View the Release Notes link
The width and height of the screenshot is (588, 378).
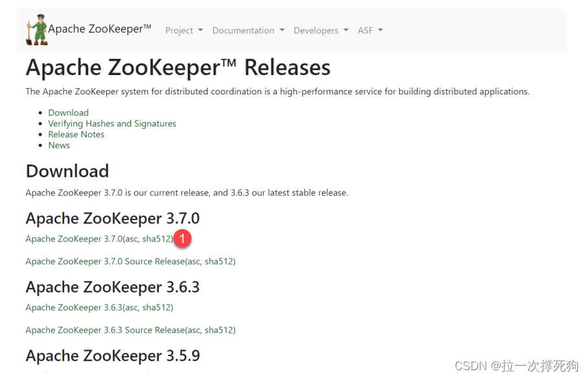pyautogui.click(x=76, y=134)
